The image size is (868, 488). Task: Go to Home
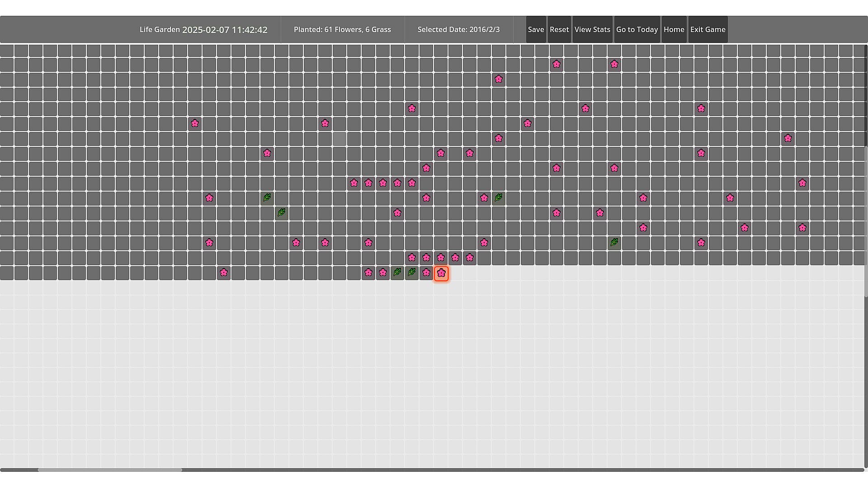coord(674,30)
